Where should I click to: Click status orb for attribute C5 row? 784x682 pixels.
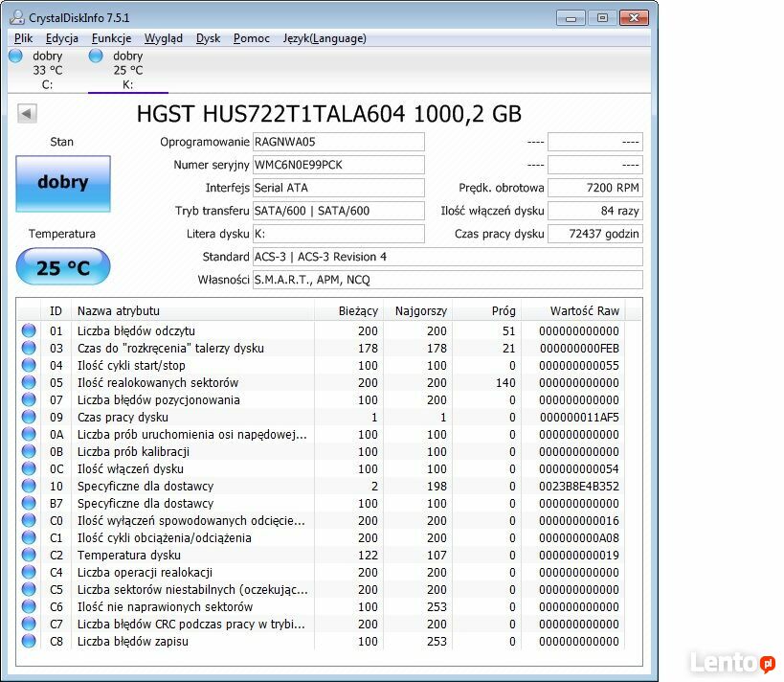coord(29,589)
